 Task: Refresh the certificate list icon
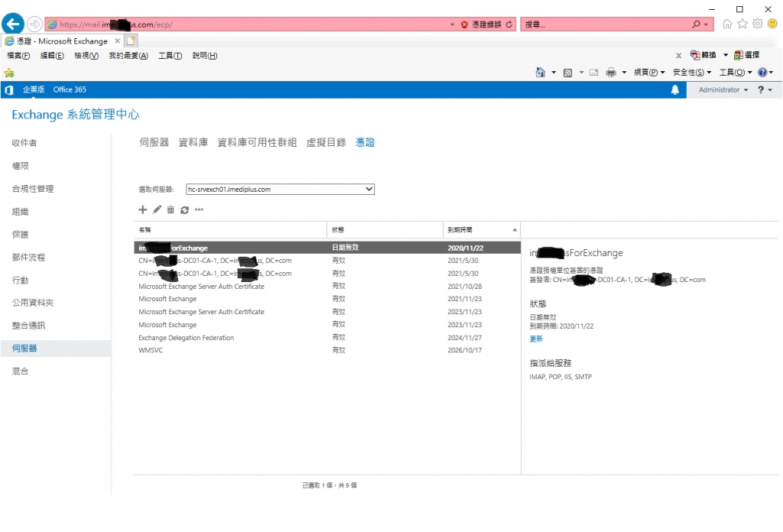click(185, 209)
